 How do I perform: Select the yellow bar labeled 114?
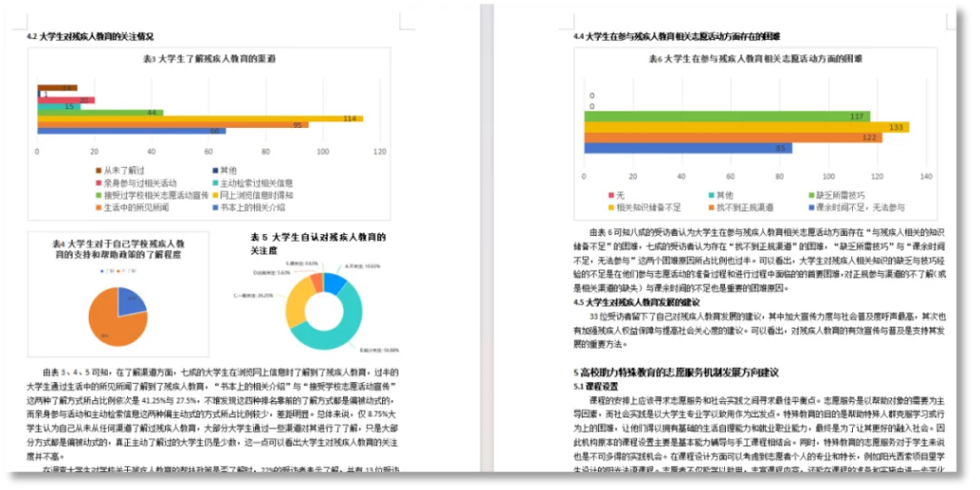tap(200, 118)
